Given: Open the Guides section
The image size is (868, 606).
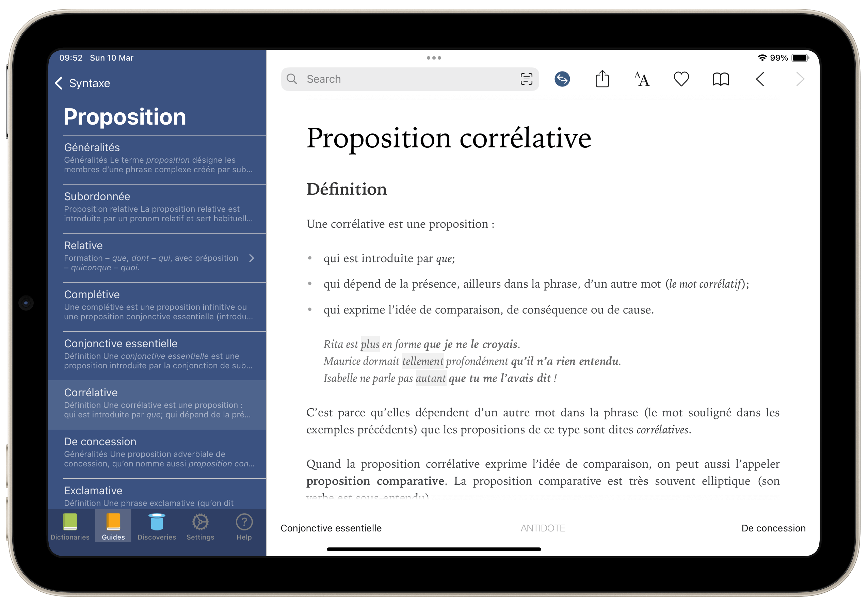Looking at the screenshot, I should [x=112, y=528].
